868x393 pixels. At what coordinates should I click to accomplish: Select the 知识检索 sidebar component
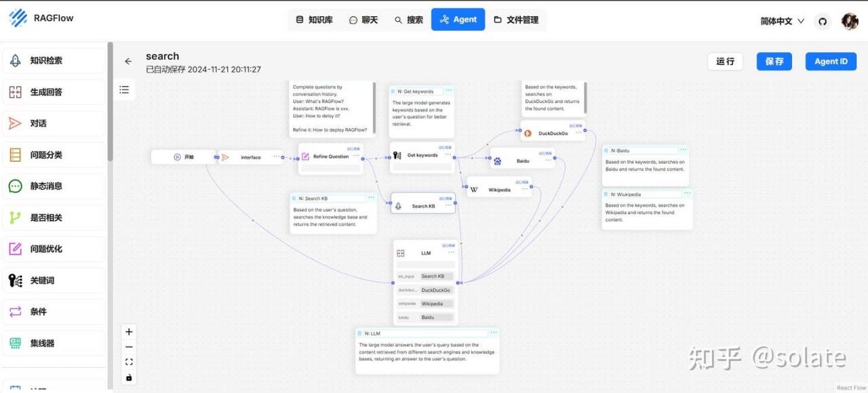(x=54, y=60)
